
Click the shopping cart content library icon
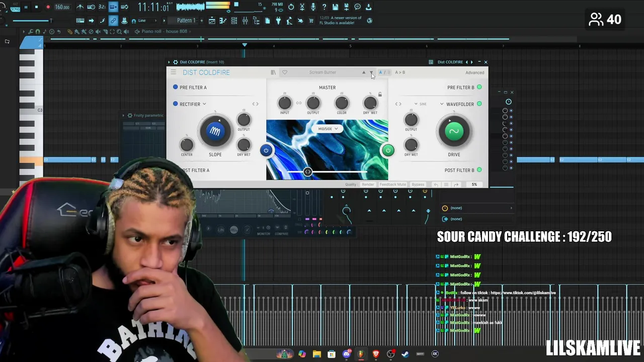point(311,21)
